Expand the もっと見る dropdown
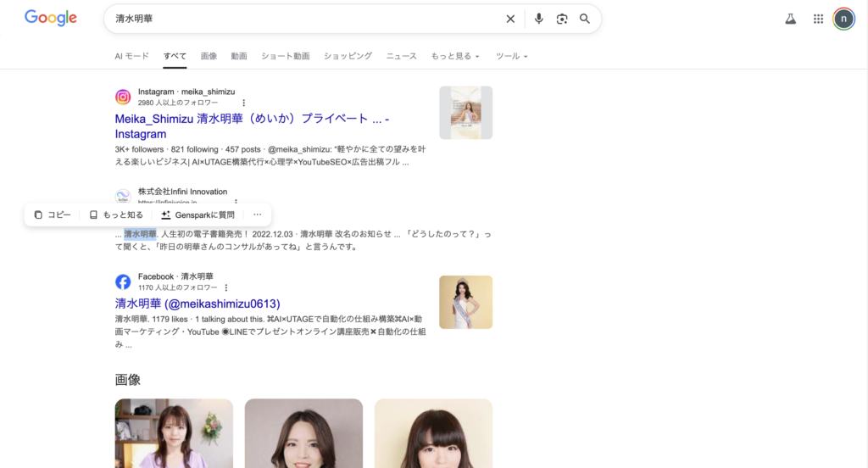Screen dimensions: 868x468 455,56
